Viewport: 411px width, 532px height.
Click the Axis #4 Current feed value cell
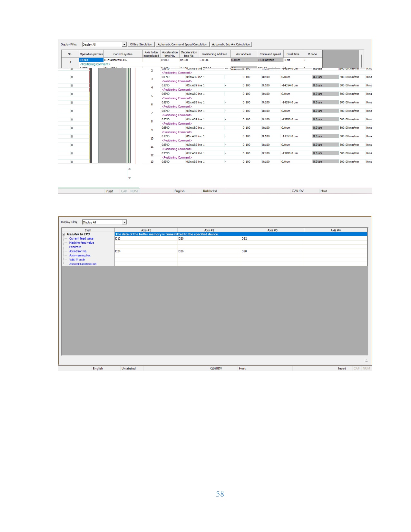(335, 239)
